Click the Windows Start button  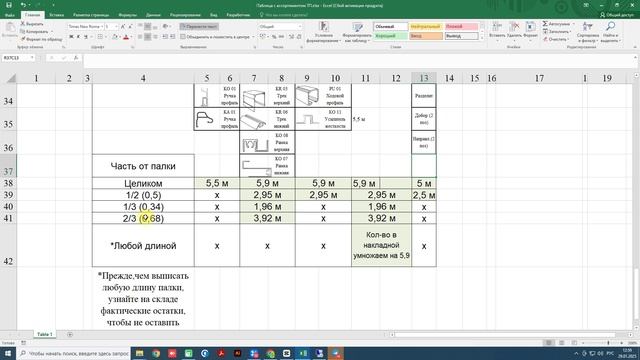click(8, 353)
